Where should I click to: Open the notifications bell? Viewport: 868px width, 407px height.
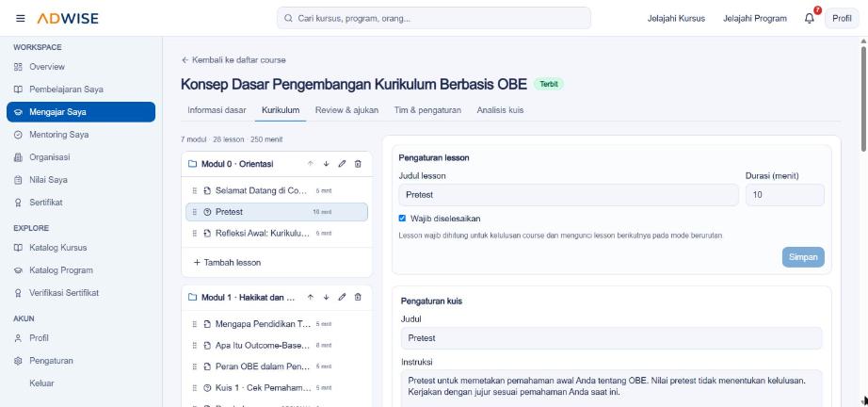(810, 18)
